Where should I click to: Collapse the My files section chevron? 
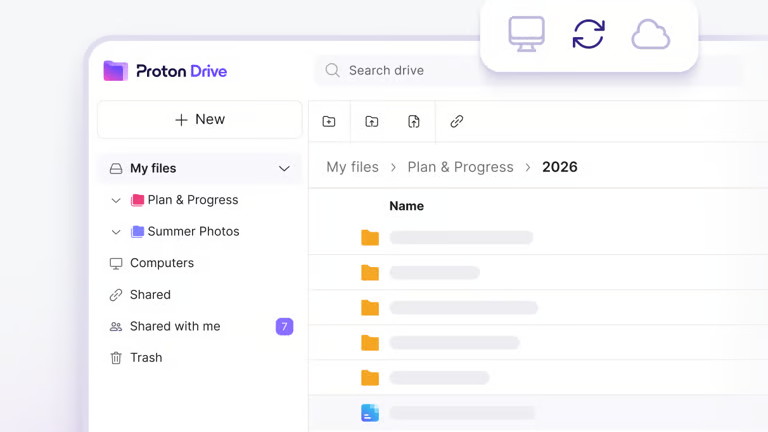pos(284,168)
